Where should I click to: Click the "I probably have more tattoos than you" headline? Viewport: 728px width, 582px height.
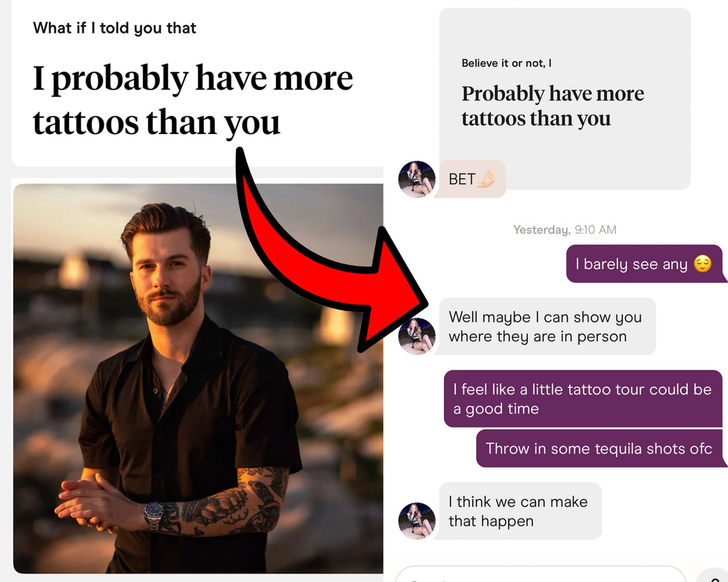[193, 99]
